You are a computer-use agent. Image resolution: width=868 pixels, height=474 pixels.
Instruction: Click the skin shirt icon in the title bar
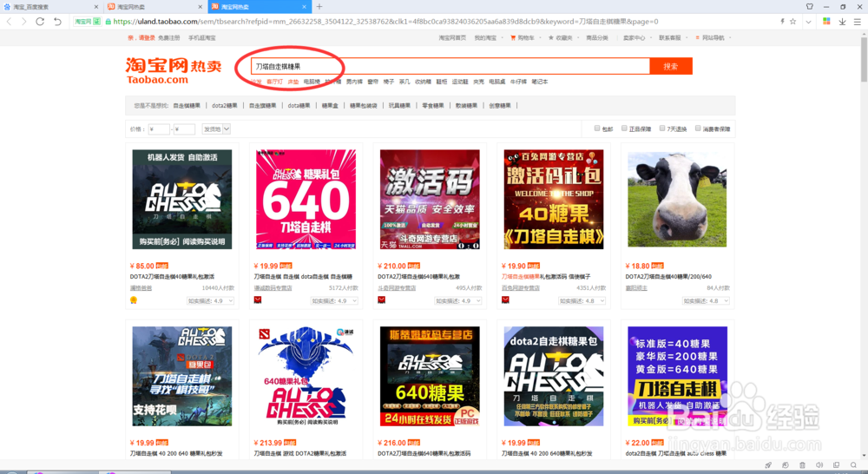click(809, 7)
